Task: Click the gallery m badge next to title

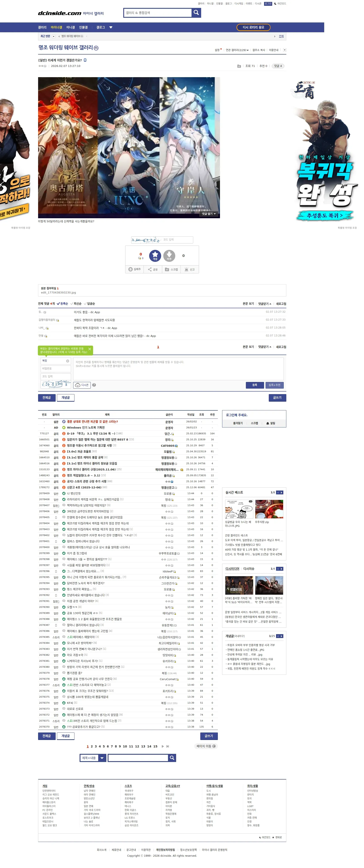Action: tap(96, 48)
